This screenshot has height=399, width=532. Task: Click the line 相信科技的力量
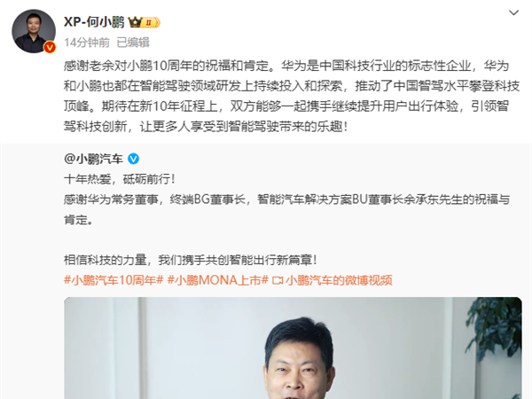pyautogui.click(x=191, y=260)
